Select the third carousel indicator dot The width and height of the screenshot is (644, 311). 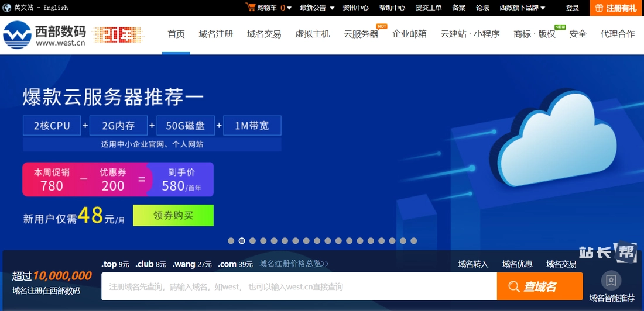point(252,241)
